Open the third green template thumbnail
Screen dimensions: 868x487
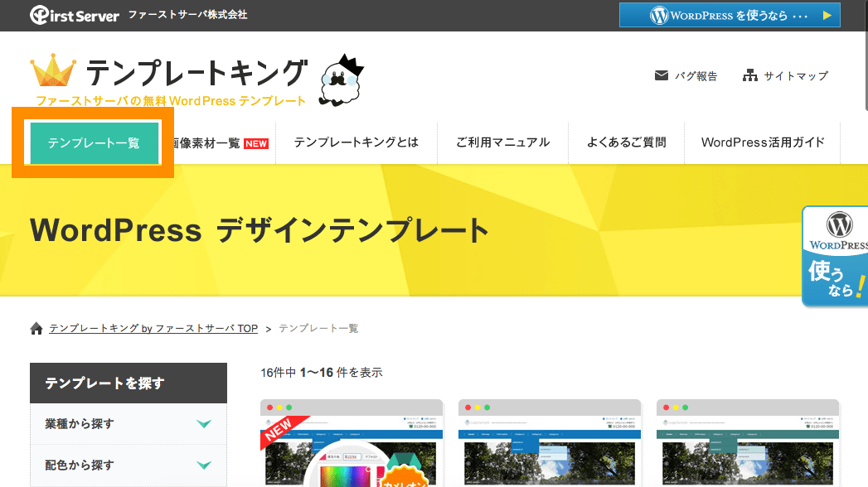tap(748, 443)
